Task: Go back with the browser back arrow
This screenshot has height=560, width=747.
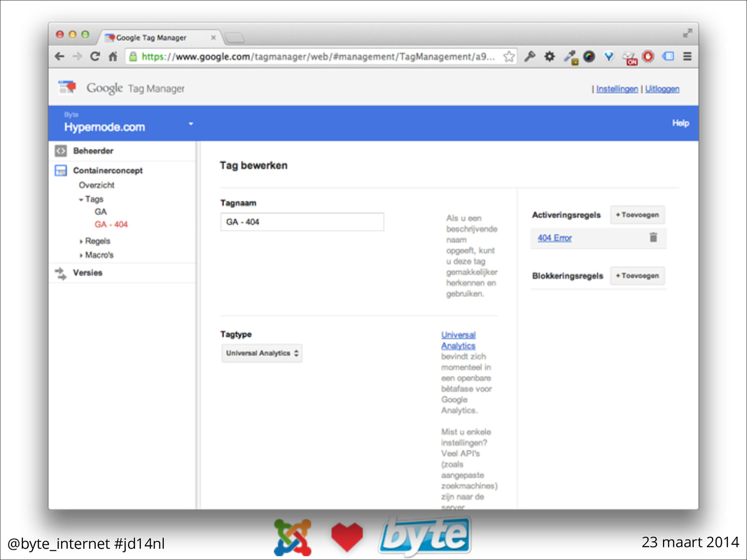Action: point(59,56)
